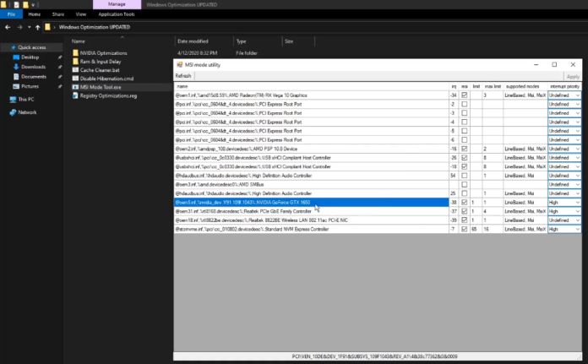Select the Registry Optimizations.reg file icon
This screenshot has width=588, height=364.
(75, 95)
